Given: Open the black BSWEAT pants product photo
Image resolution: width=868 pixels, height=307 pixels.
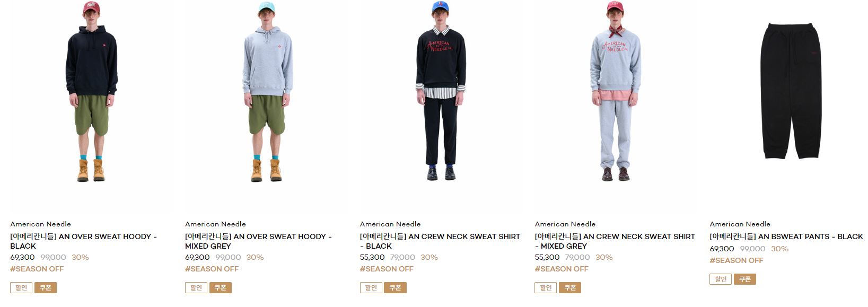Looking at the screenshot, I should pos(789,106).
